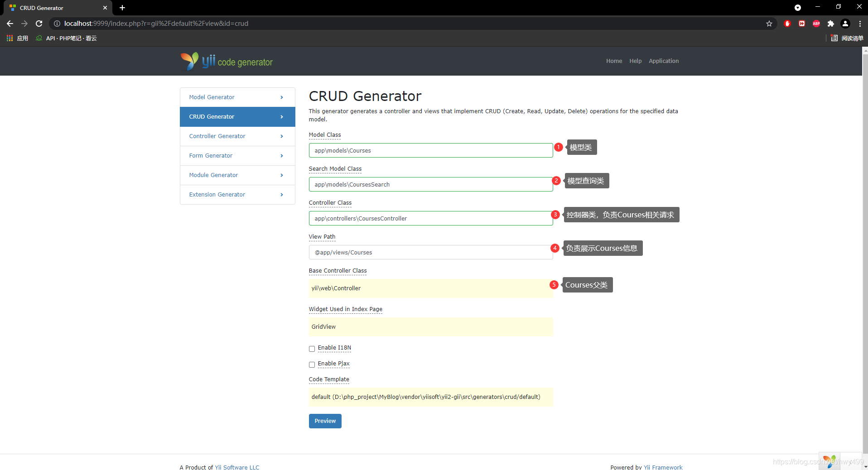Close the CRUD Generator tab
This screenshot has height=470, width=868.
[x=105, y=8]
